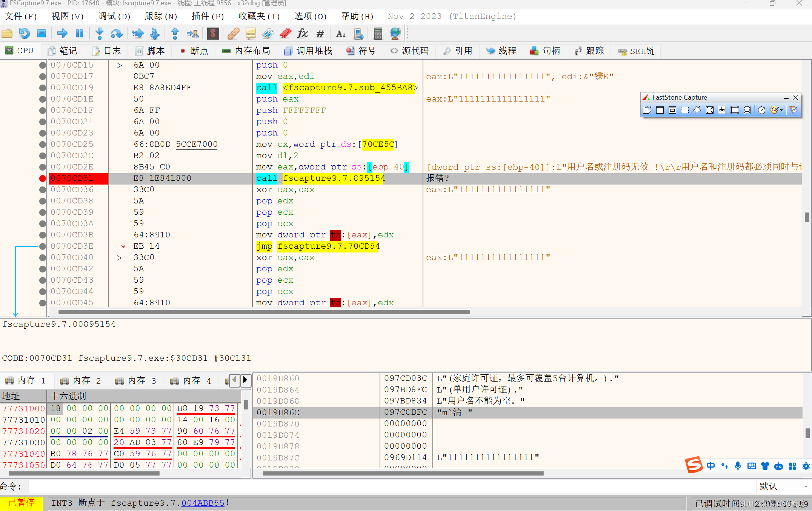Click the Pause icon in the debugger toolbar
The height and width of the screenshot is (511, 812).
coord(79,33)
